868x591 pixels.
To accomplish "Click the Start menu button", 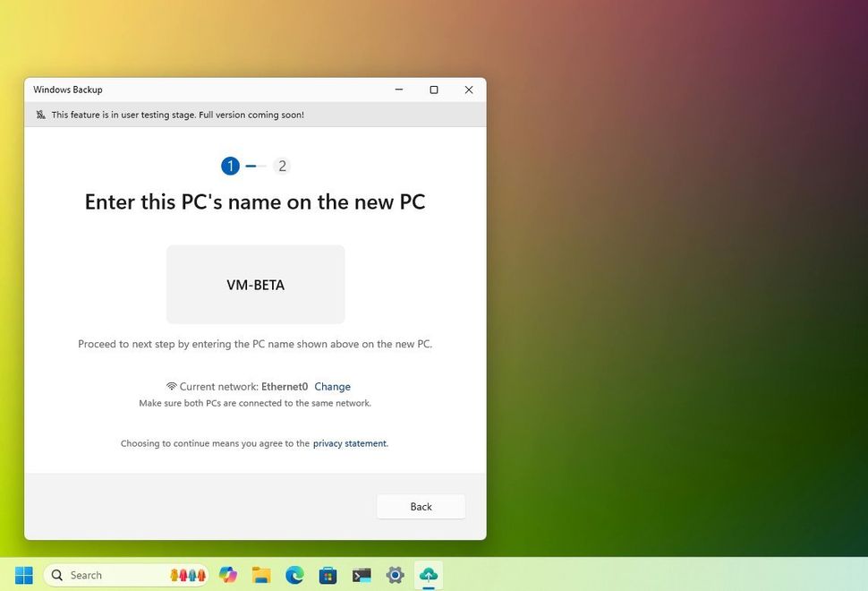I will pos(24,574).
